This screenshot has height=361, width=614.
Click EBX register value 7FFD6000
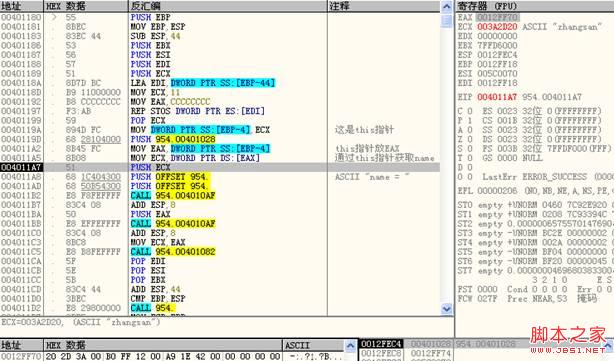coord(497,45)
